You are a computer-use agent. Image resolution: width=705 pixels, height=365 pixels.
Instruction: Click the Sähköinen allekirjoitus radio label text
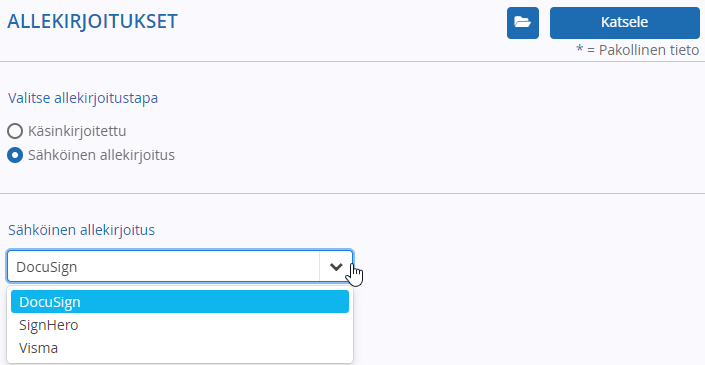[x=101, y=155]
